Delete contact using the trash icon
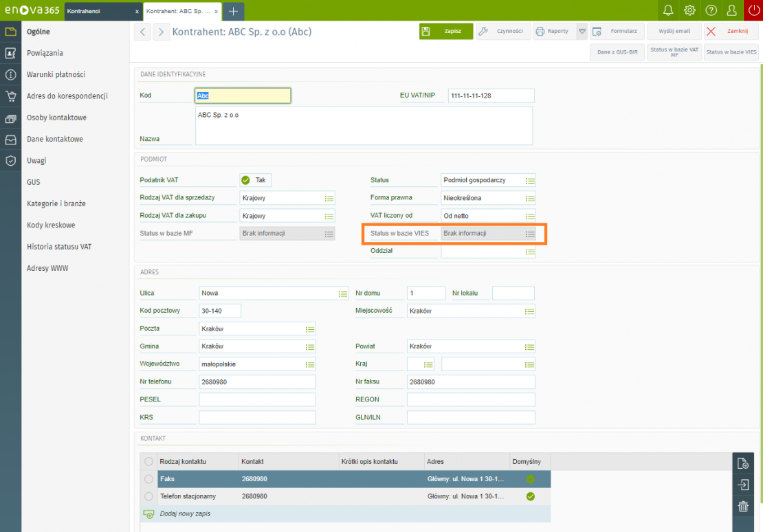The height and width of the screenshot is (532, 763). tap(742, 507)
